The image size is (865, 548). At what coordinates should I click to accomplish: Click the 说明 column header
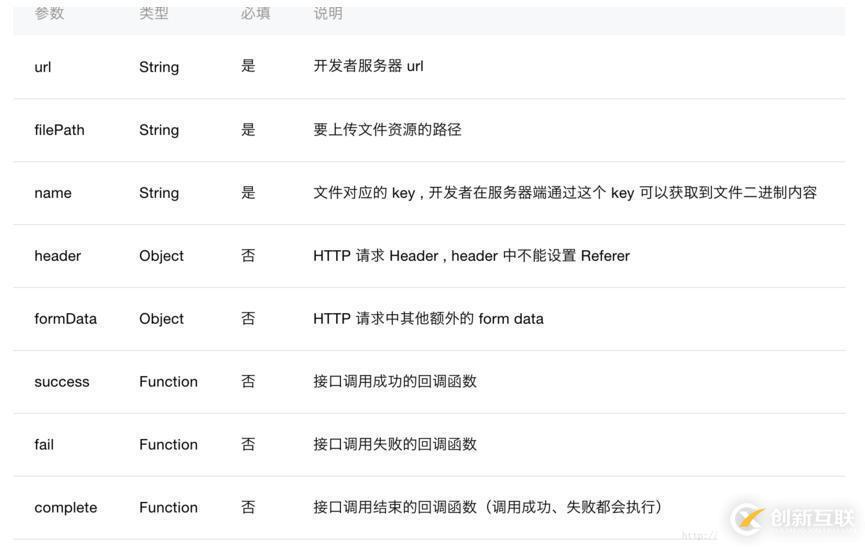pyautogui.click(x=328, y=14)
